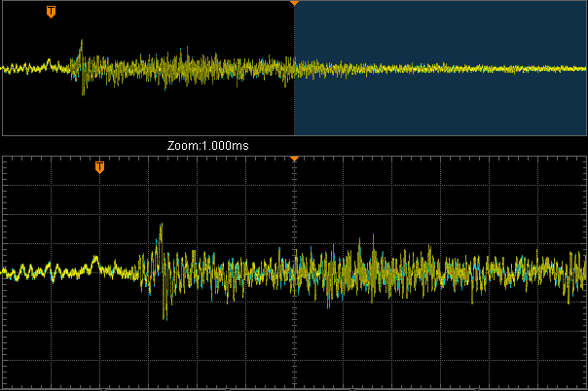The height and width of the screenshot is (391, 588).
Task: Click the blue shaded region of the overview
Action: click(440, 68)
